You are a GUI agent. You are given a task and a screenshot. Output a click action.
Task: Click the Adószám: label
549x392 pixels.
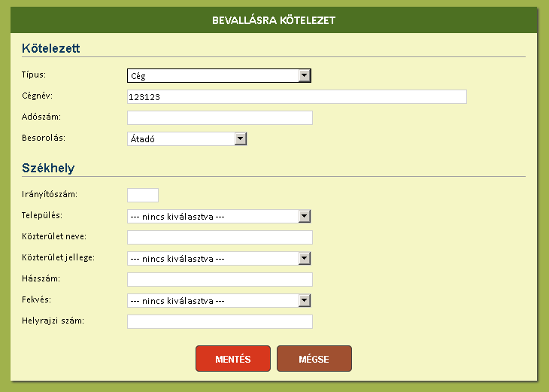pyautogui.click(x=41, y=117)
